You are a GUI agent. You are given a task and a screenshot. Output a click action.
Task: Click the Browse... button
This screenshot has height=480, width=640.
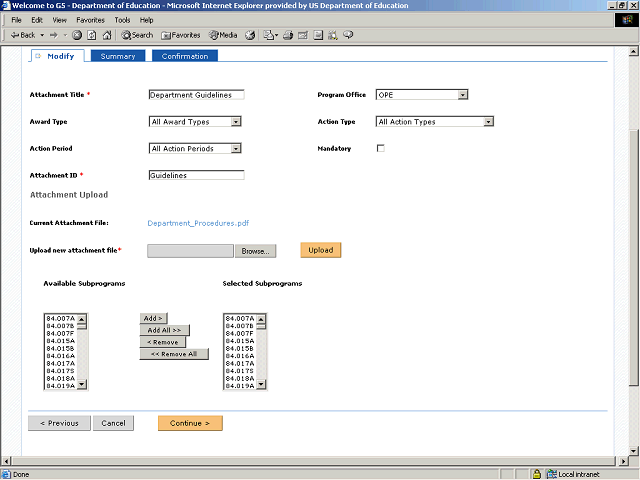[x=256, y=251]
